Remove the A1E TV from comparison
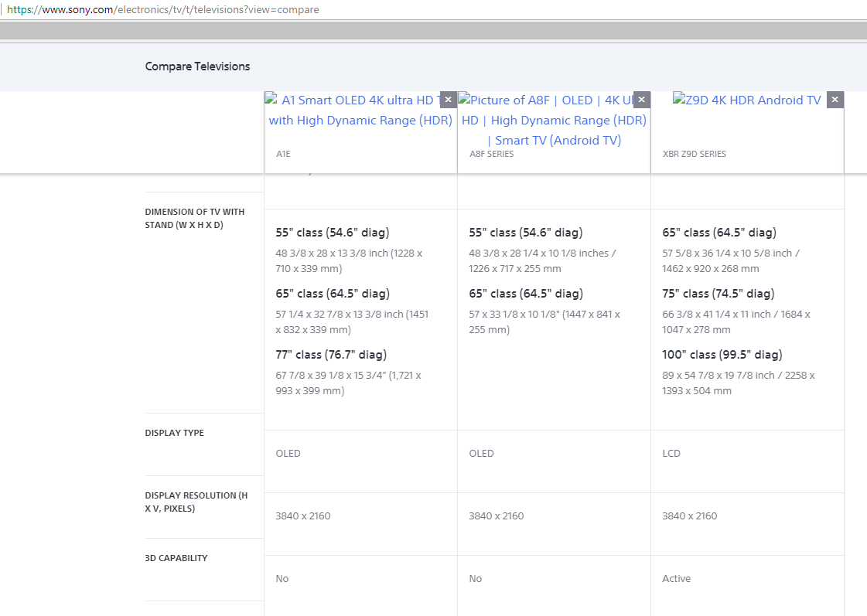Image resolution: width=867 pixels, height=616 pixels. pyautogui.click(x=448, y=100)
